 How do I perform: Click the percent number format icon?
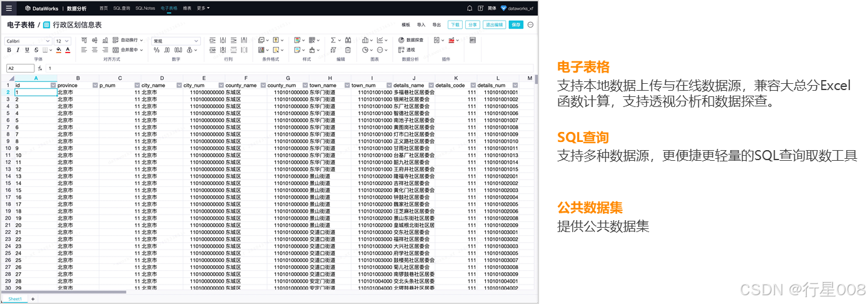tap(156, 50)
